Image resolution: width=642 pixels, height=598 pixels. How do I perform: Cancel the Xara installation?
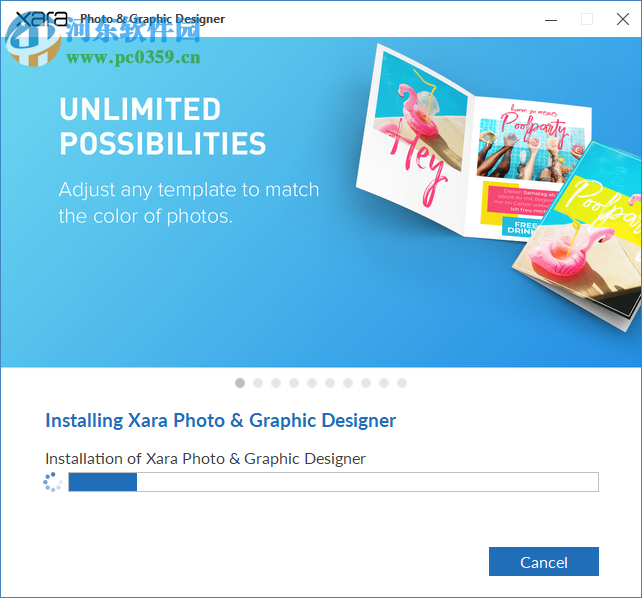[x=543, y=561]
